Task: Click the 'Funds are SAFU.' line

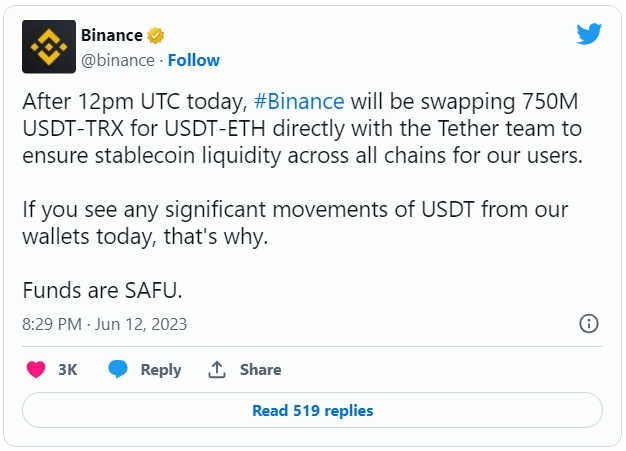Action: [102, 290]
